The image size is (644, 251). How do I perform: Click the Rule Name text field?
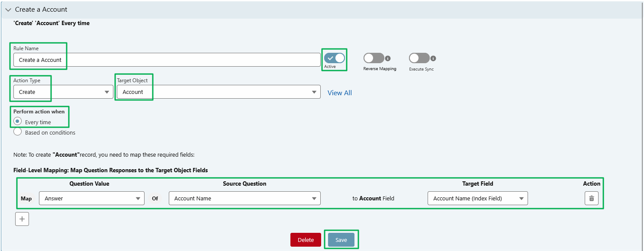[167, 60]
